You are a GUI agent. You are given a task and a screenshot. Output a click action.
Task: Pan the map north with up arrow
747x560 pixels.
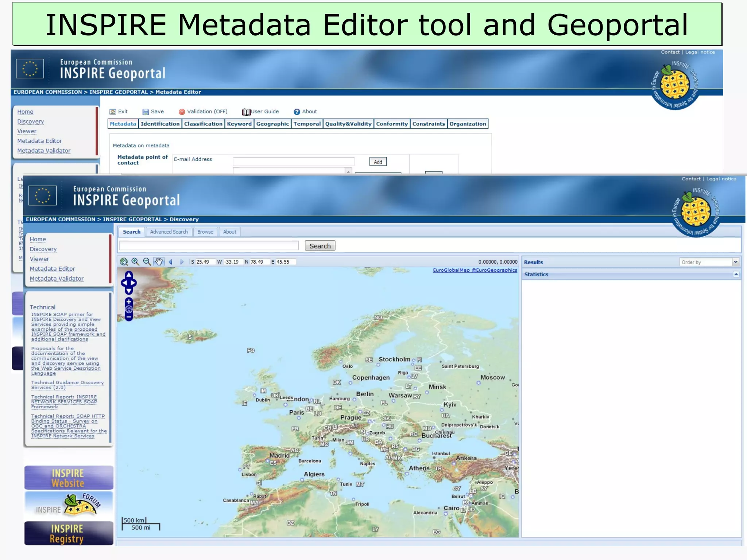pyautogui.click(x=129, y=275)
